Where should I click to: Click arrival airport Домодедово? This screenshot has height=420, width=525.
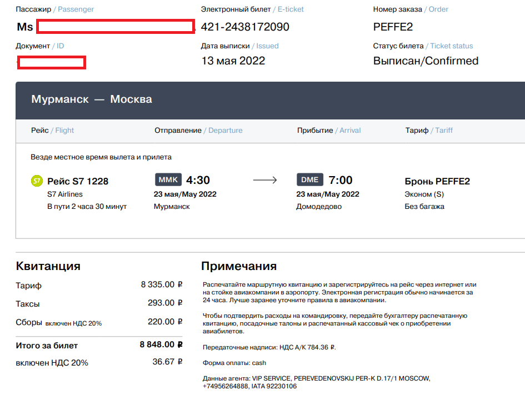point(319,206)
